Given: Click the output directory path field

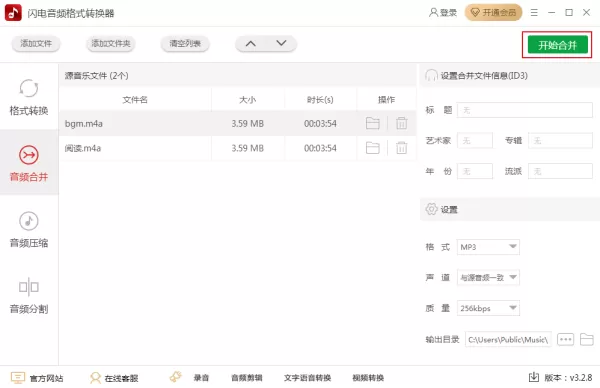Looking at the screenshot, I should point(508,339).
